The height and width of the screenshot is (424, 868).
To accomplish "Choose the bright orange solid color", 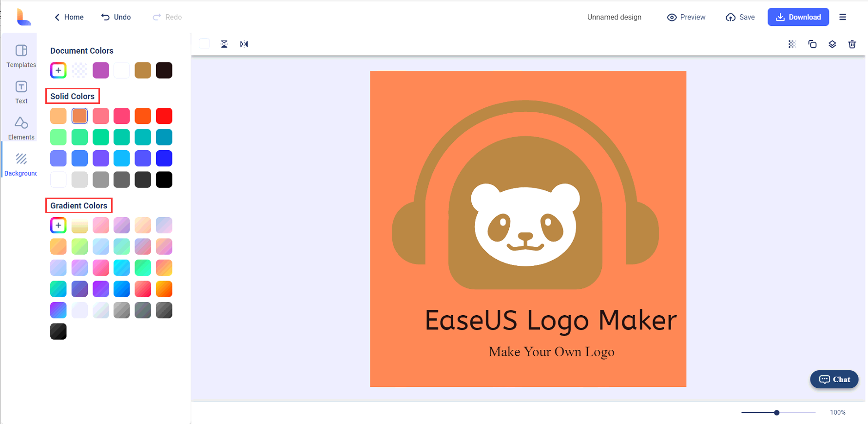I will [x=143, y=116].
